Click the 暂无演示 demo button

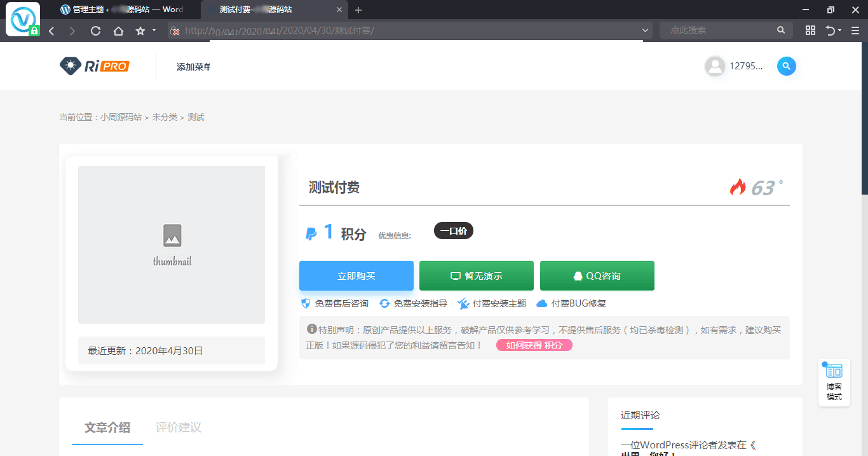point(477,275)
